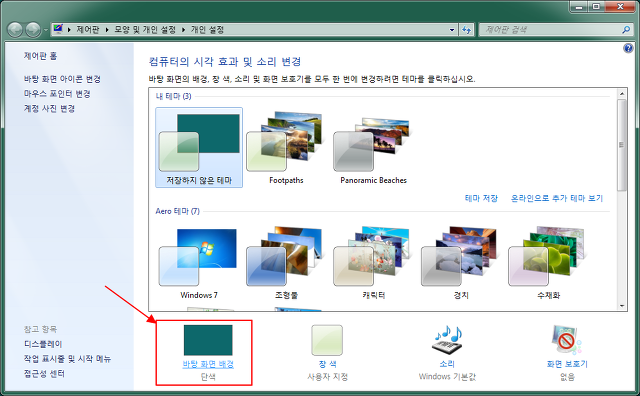Select 개인 설정 breadcrumb

(x=207, y=29)
